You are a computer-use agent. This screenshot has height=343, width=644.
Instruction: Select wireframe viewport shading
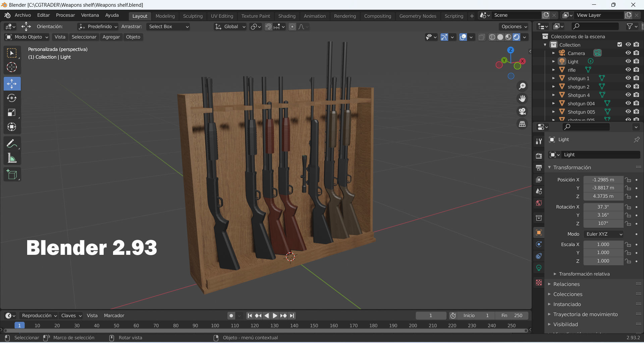point(492,37)
